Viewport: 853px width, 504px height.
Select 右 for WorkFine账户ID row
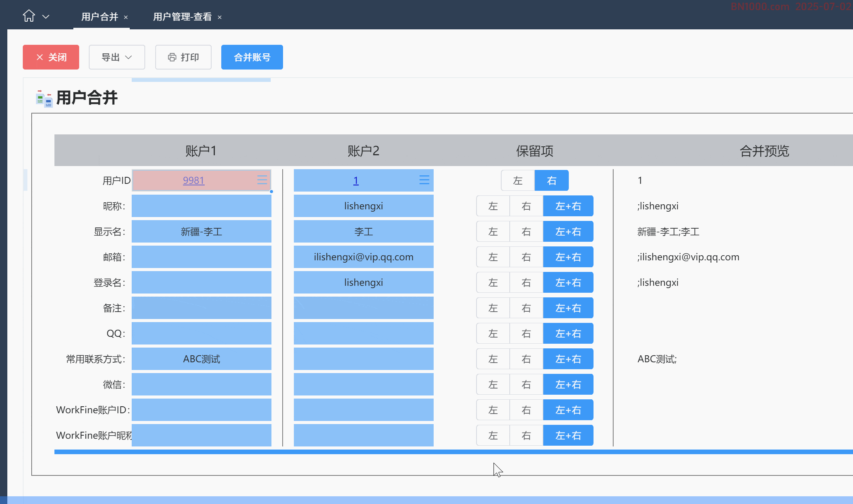point(526,410)
